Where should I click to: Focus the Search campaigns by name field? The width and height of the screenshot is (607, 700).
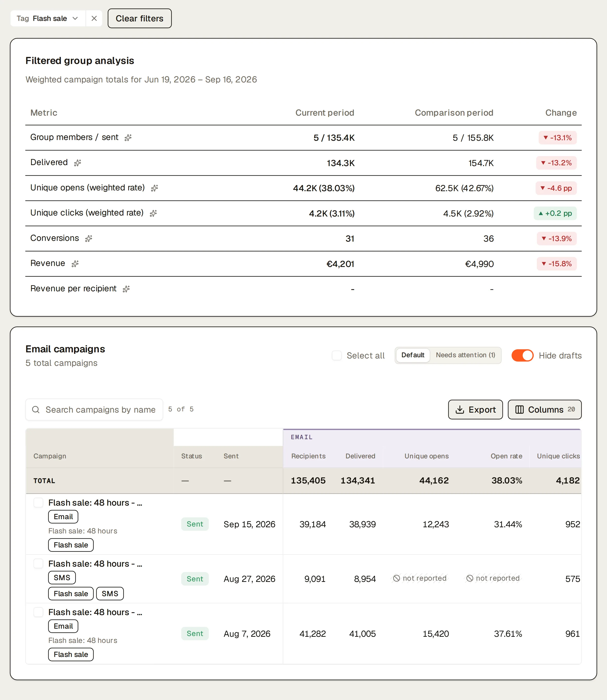[94, 410]
